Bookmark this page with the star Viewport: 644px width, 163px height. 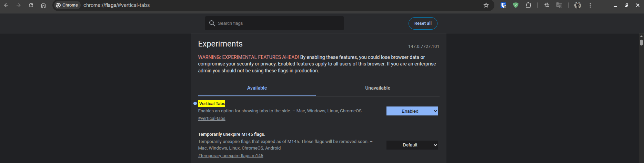tap(486, 5)
